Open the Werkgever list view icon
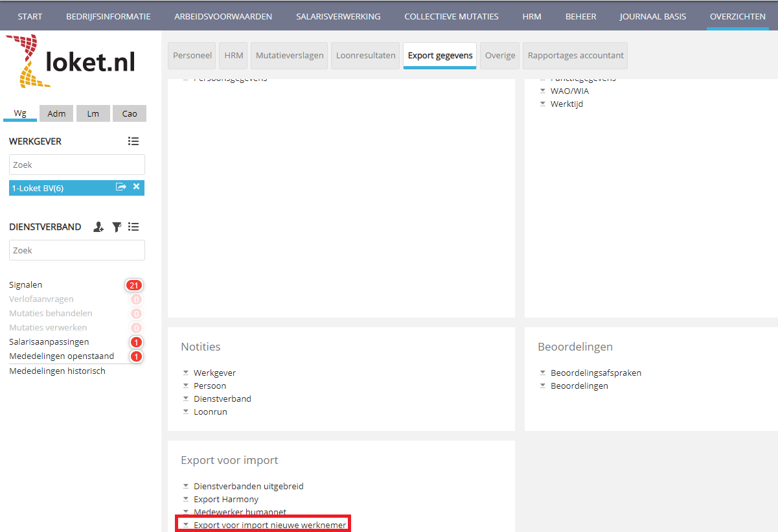Viewport: 778px width, 532px height. (133, 141)
